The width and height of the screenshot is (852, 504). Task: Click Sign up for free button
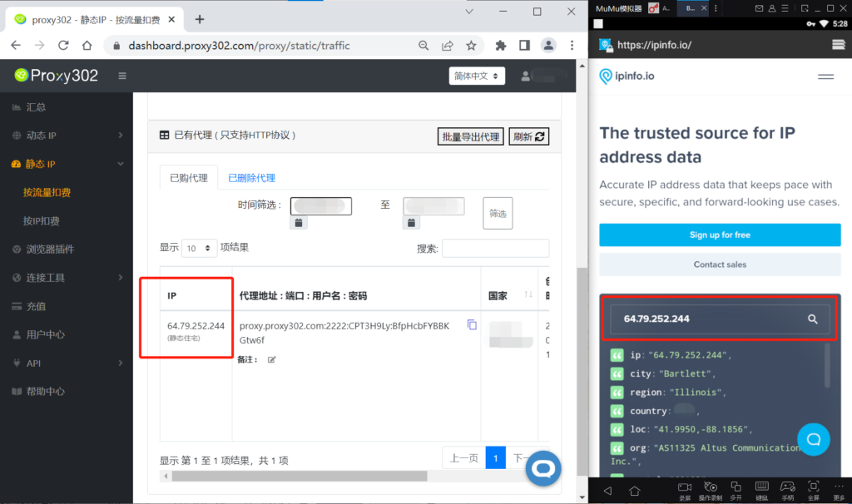click(720, 235)
